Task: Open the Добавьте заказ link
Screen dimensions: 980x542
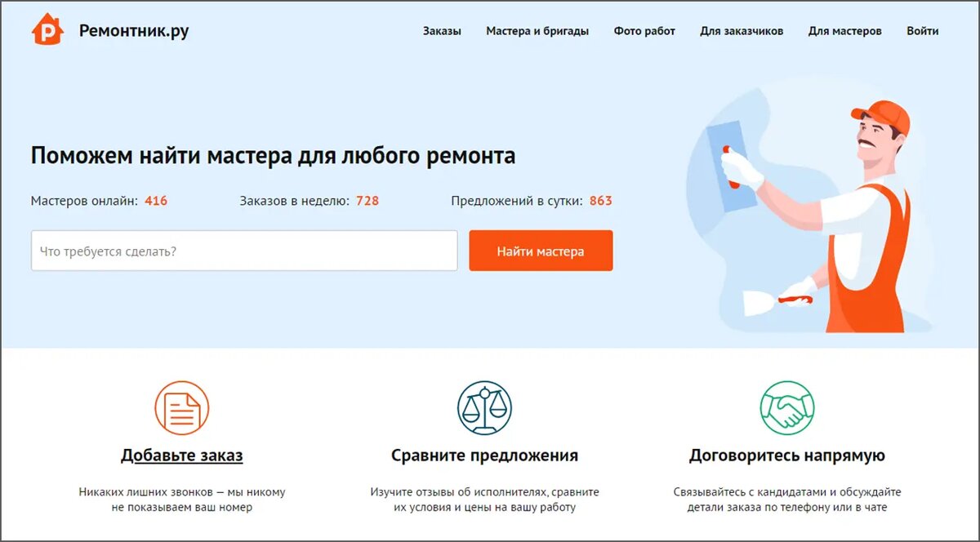Action: click(182, 455)
